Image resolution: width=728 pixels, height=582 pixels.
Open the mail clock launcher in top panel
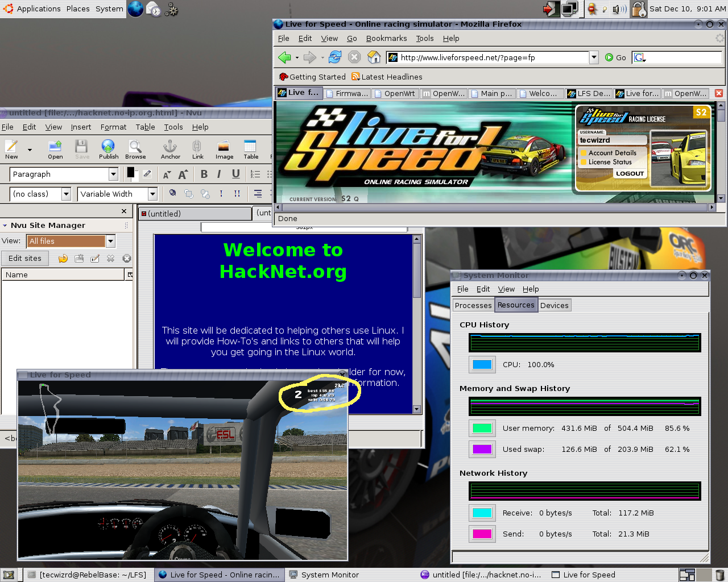[x=154, y=9]
